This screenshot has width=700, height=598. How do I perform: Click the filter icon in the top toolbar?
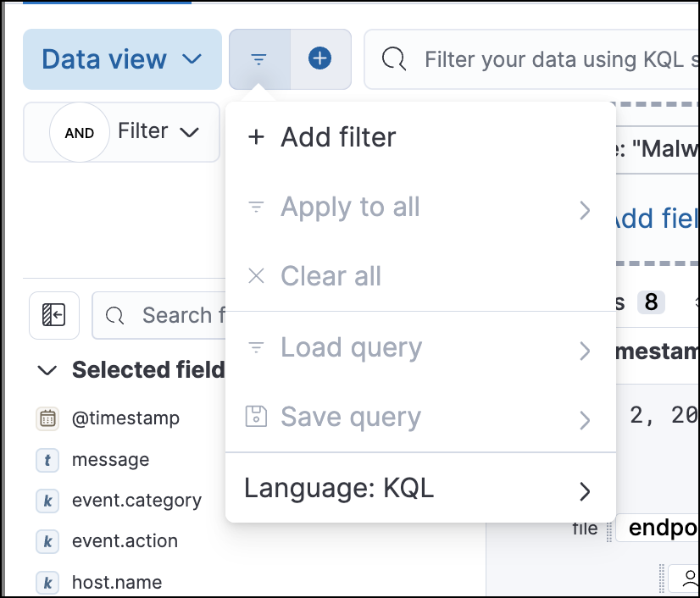(x=258, y=58)
